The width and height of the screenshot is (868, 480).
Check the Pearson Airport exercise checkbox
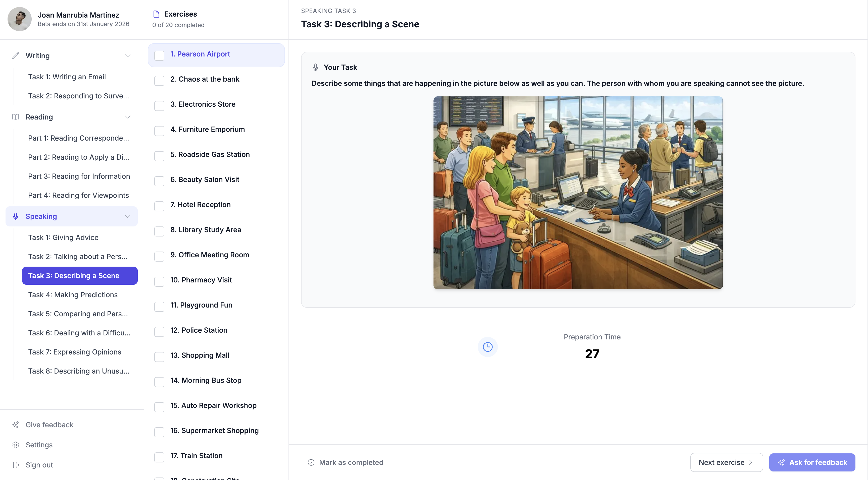click(x=159, y=55)
